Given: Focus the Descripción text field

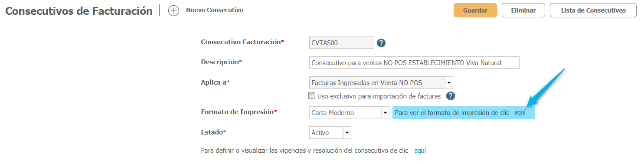Looking at the screenshot, I should click(414, 62).
